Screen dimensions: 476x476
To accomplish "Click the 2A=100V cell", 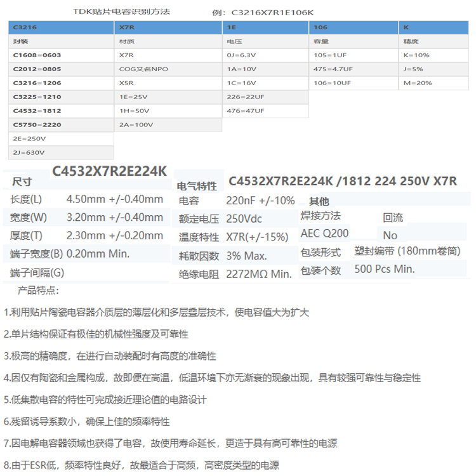I will pos(168,125).
